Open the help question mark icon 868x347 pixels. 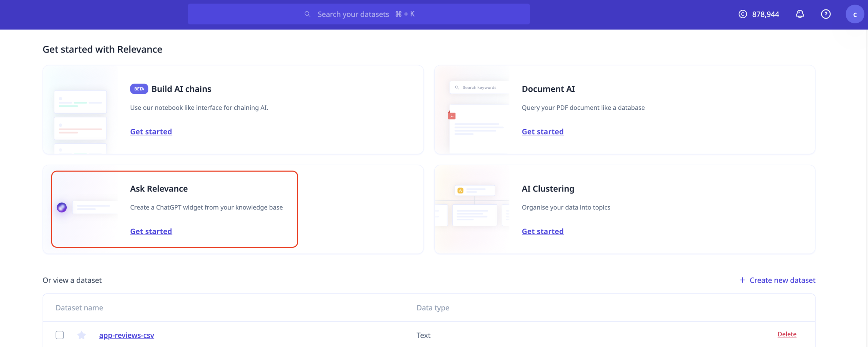click(x=826, y=14)
